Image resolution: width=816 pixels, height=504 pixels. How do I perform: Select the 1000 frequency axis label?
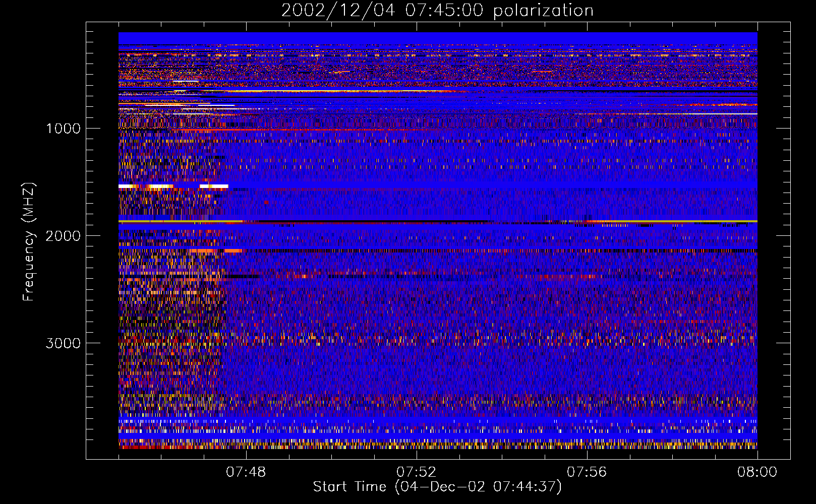[63, 129]
